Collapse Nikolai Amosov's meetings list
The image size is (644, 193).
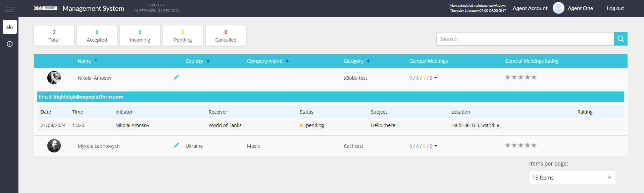[436, 78]
